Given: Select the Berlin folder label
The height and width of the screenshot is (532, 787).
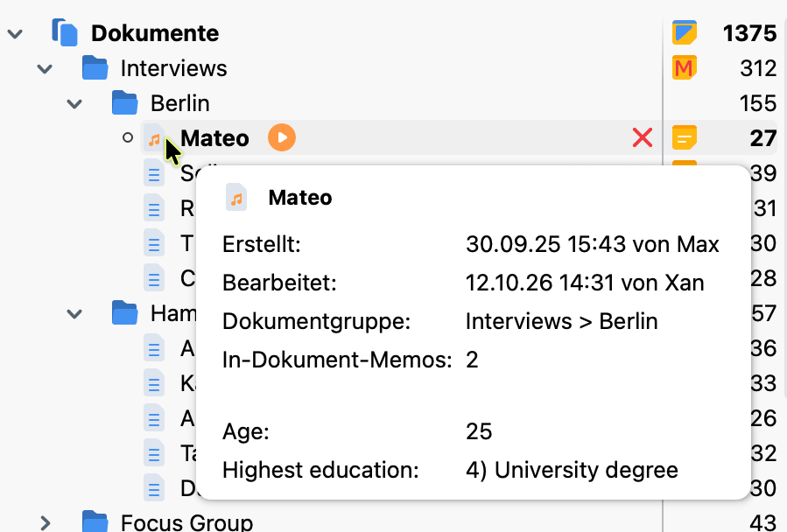Looking at the screenshot, I should [180, 103].
